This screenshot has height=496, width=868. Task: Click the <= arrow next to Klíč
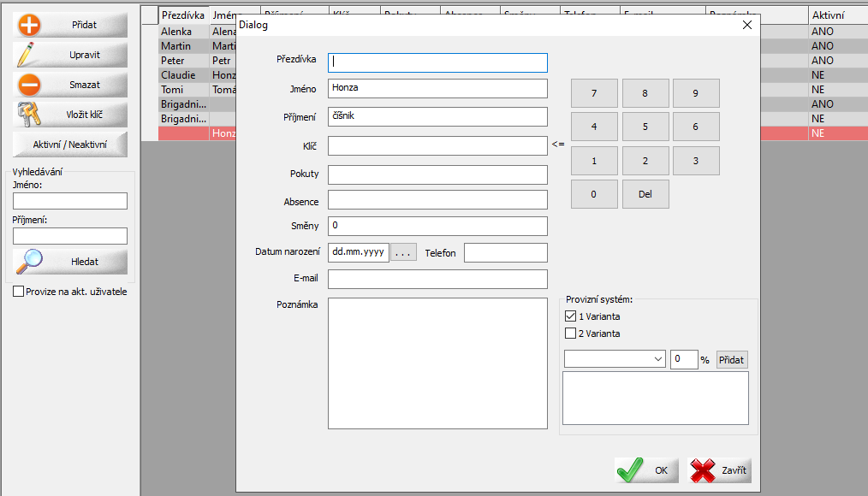tap(558, 145)
